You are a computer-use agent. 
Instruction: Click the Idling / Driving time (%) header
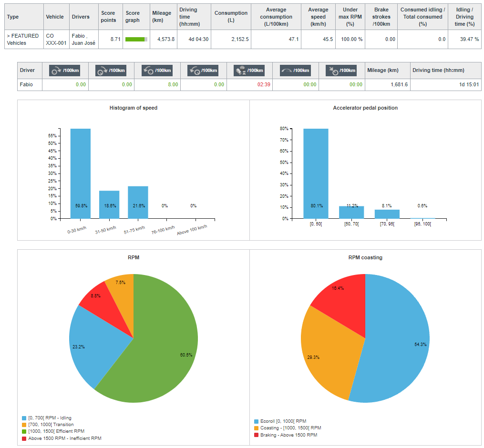point(464,17)
